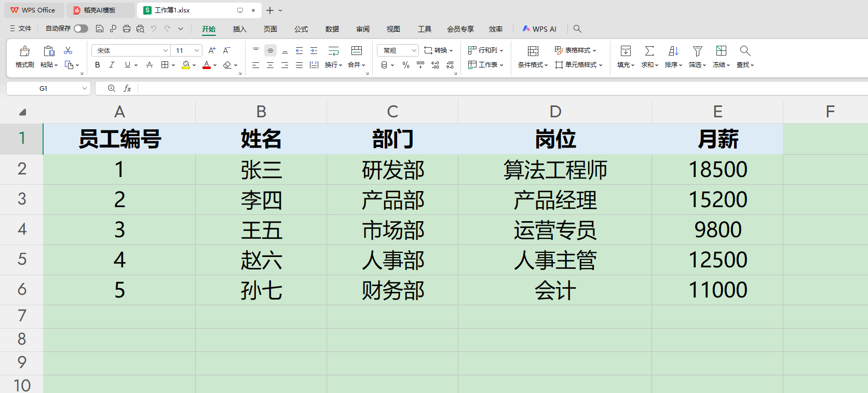
Task: Click the Format Painter brush icon
Action: click(x=24, y=51)
